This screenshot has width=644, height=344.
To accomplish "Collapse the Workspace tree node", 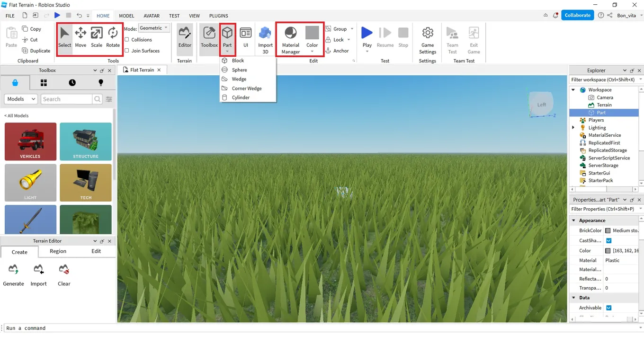I will (x=573, y=90).
